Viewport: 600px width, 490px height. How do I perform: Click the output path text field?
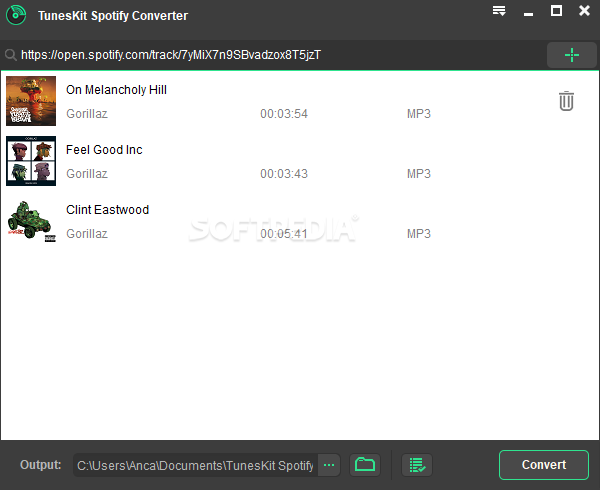click(x=196, y=465)
